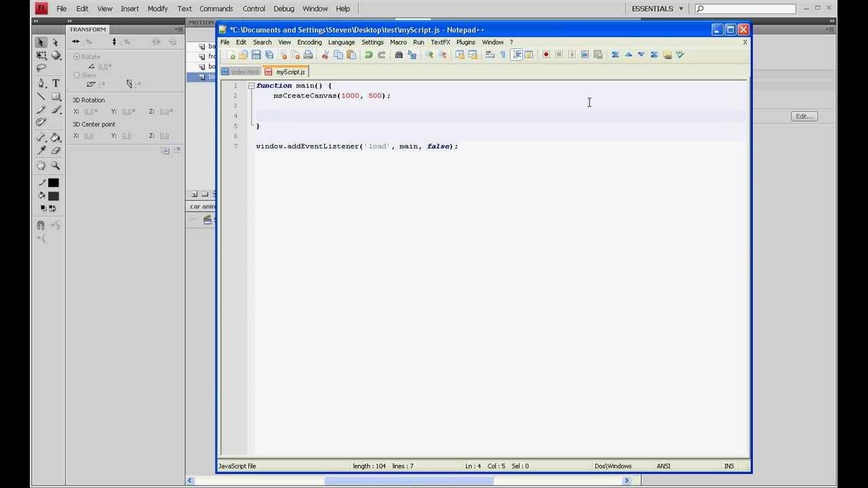Click Notepad++ Start Recording macro icon

[546, 55]
